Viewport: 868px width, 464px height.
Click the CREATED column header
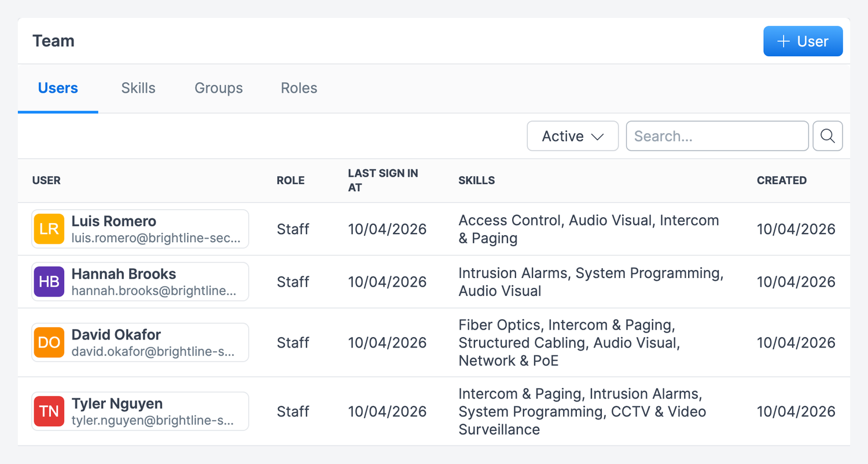pyautogui.click(x=782, y=180)
